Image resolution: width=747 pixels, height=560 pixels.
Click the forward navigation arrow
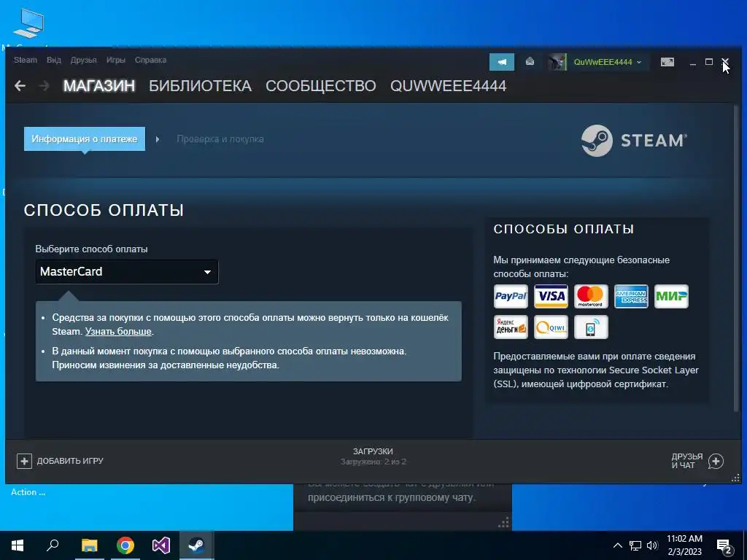tap(44, 86)
